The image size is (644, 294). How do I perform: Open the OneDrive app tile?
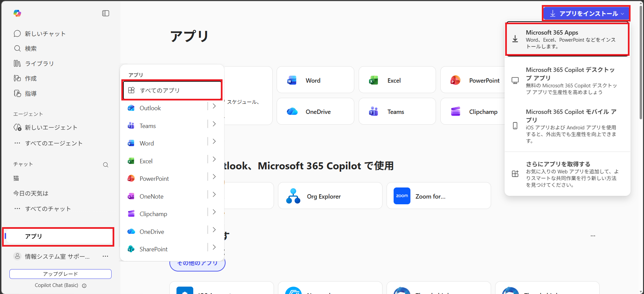click(x=315, y=112)
